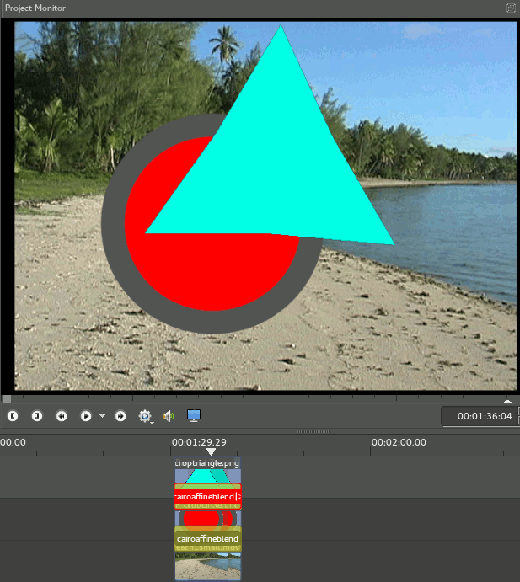The height and width of the screenshot is (582, 520).
Task: Click the Project Monitor float panel icon
Action: (x=511, y=8)
